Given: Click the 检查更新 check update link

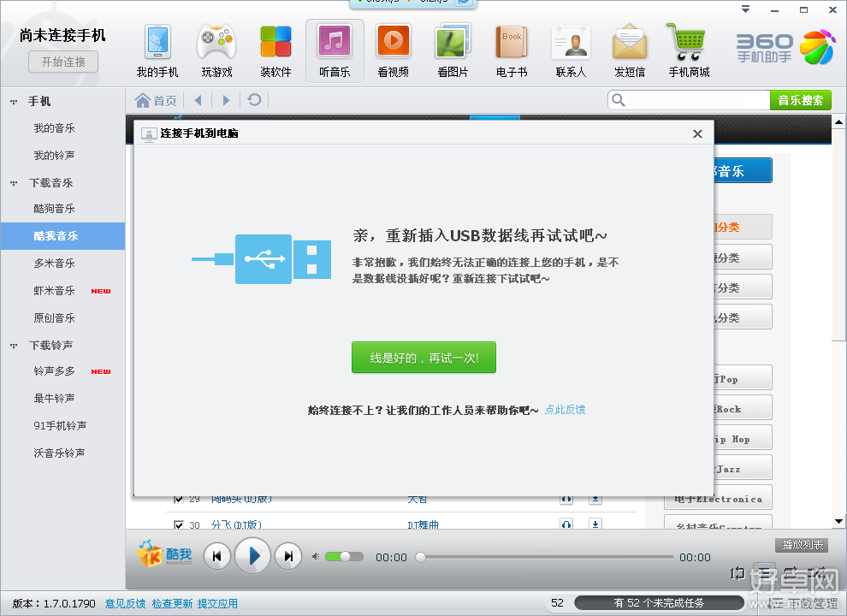Looking at the screenshot, I should pyautogui.click(x=172, y=603).
